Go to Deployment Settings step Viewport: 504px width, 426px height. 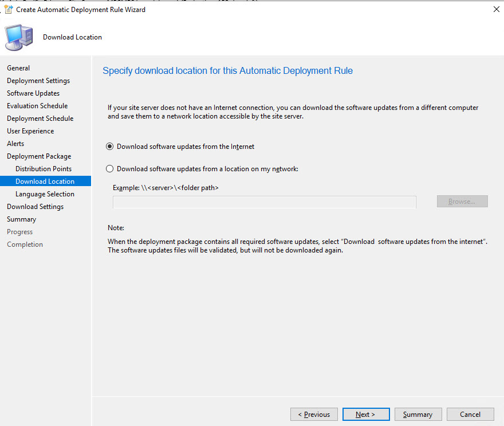tap(38, 81)
